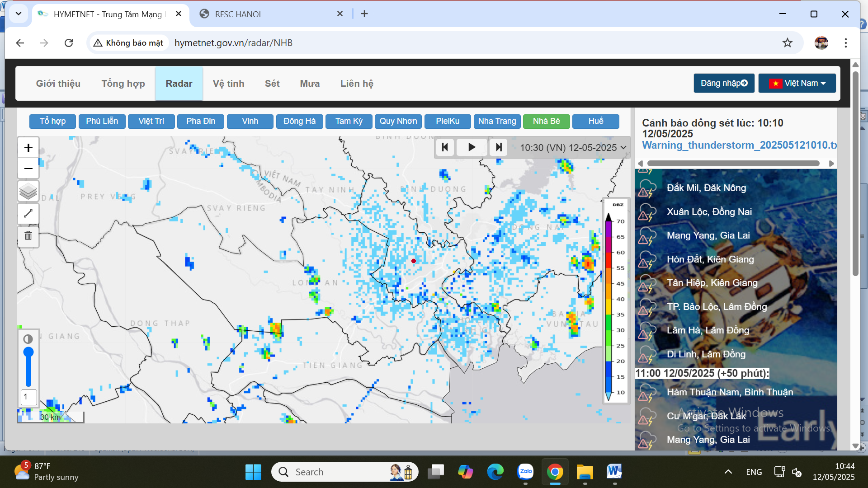868x488 pixels.
Task: Skip to last radar frame
Action: tap(498, 147)
